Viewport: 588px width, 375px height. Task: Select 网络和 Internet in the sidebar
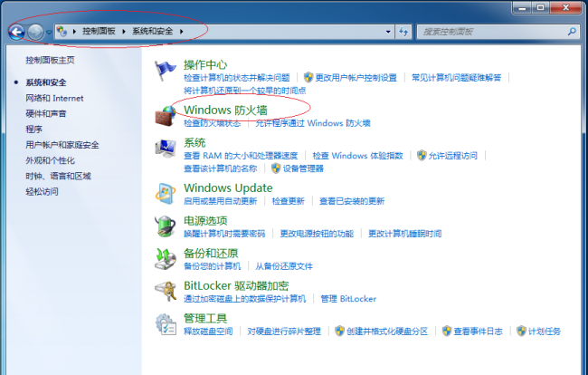point(54,99)
